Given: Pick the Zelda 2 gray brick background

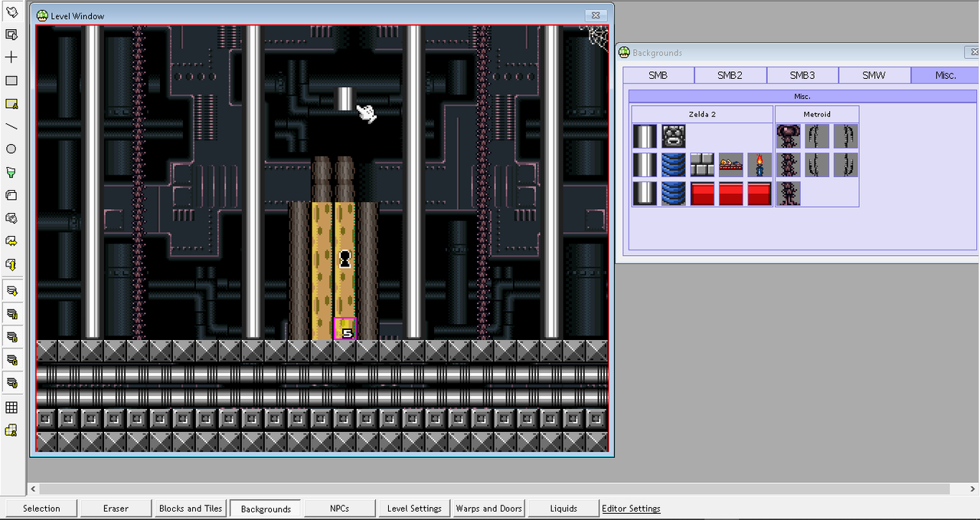Looking at the screenshot, I should point(702,165).
